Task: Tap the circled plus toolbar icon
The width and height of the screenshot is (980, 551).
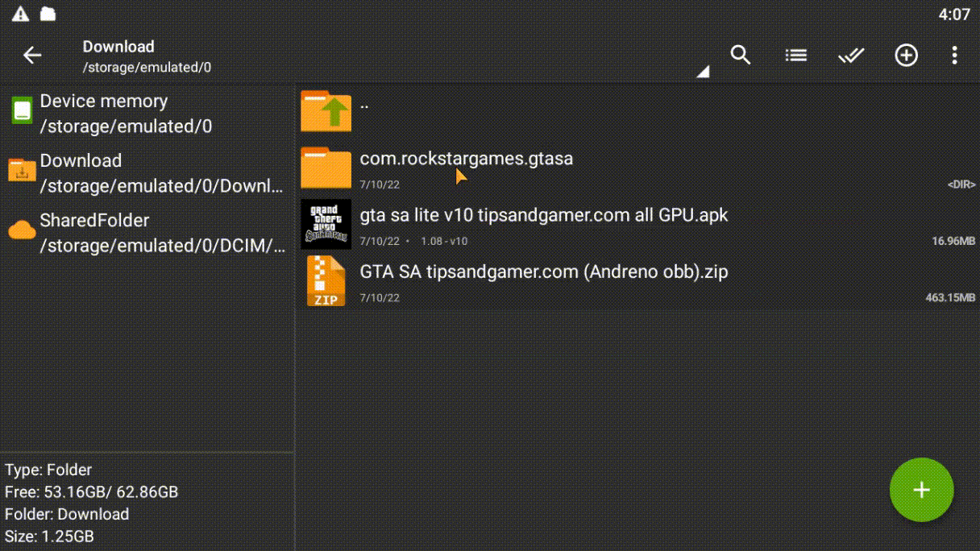Action: tap(907, 55)
